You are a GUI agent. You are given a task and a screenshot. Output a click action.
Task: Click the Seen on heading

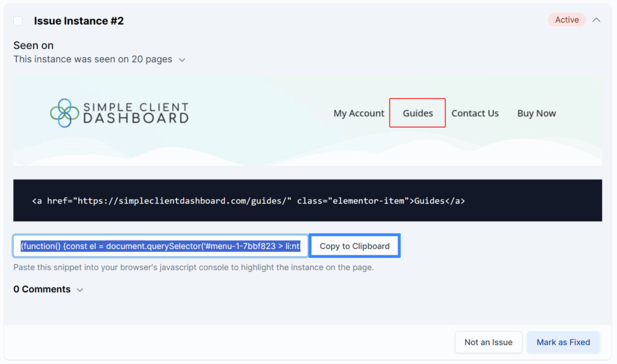[34, 45]
